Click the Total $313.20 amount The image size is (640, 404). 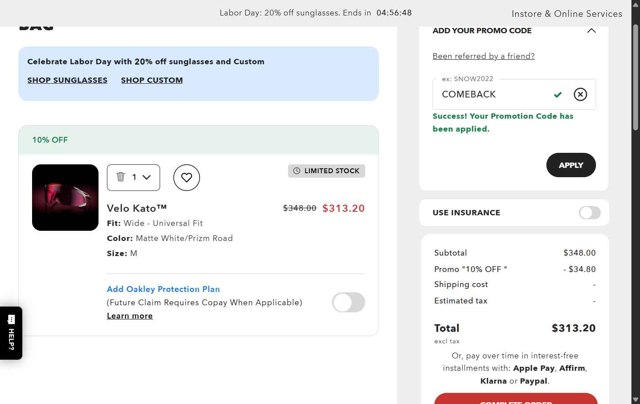click(x=573, y=328)
